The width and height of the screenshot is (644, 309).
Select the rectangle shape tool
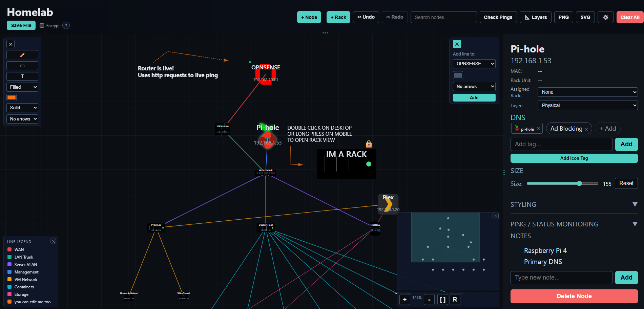click(22, 66)
